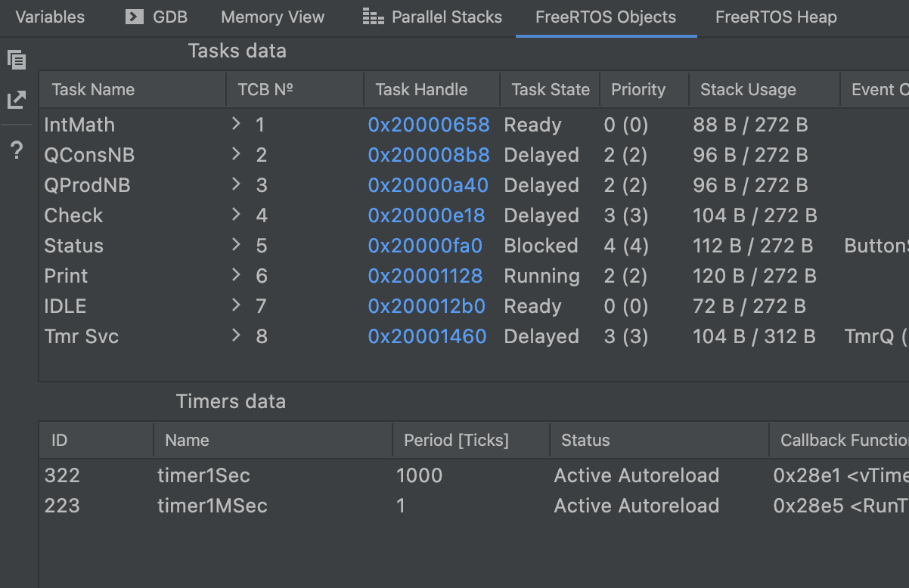
Task: Select the timer1Sec row in timers
Action: coord(203,475)
